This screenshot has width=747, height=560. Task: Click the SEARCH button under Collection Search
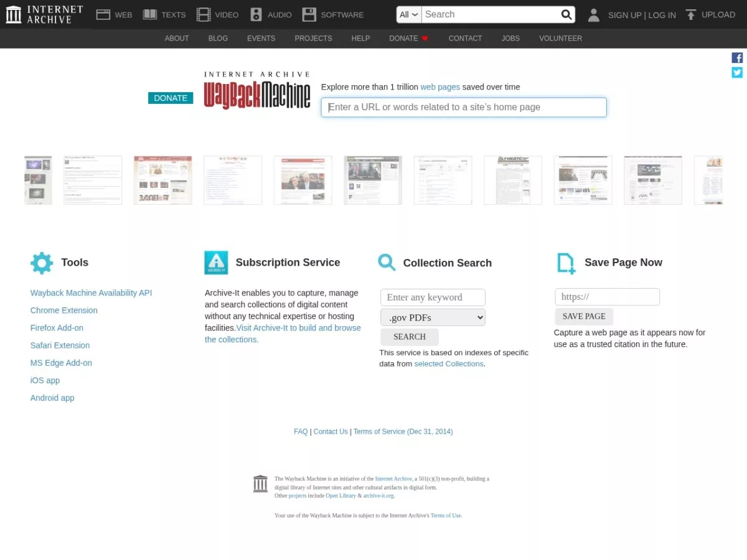(x=410, y=337)
